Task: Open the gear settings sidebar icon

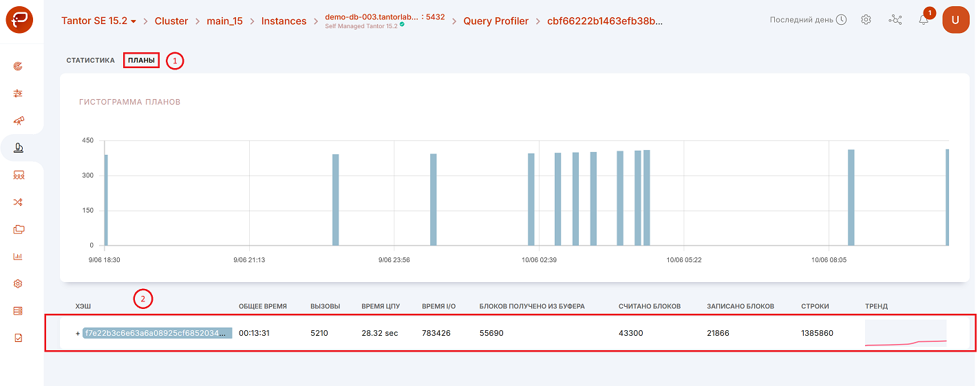Action: (19, 283)
